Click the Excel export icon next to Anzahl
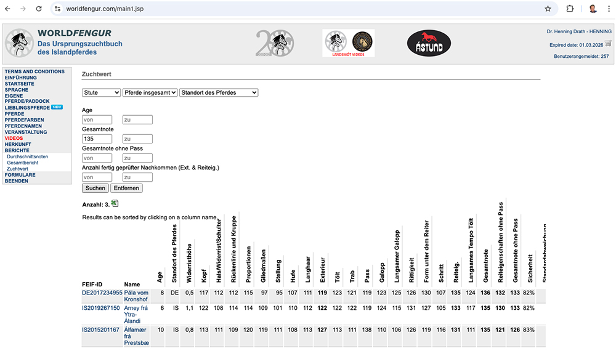 click(115, 204)
